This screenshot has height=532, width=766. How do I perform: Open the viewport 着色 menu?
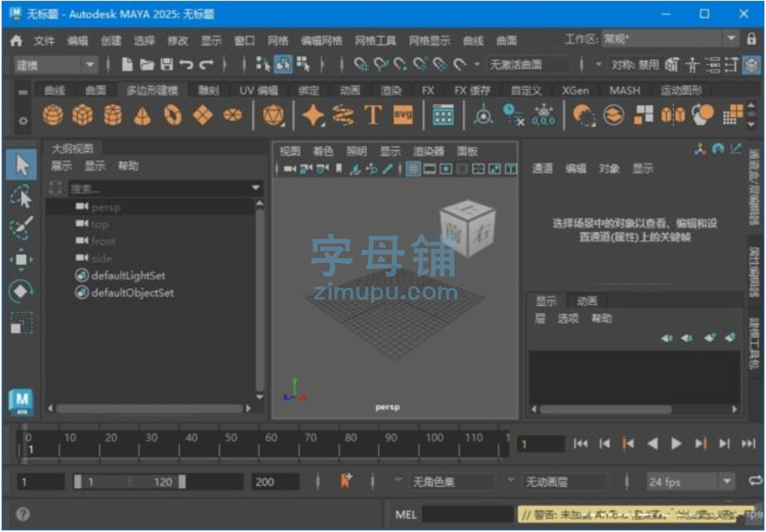pos(322,152)
